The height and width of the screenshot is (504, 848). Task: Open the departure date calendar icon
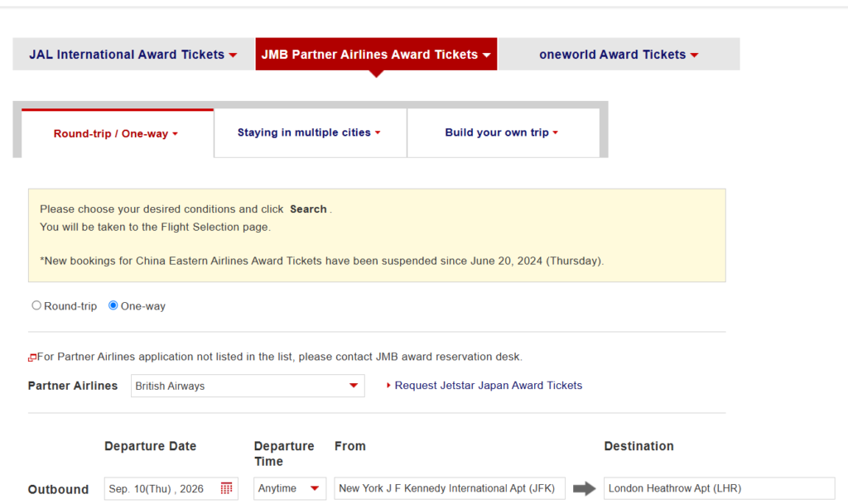227,488
